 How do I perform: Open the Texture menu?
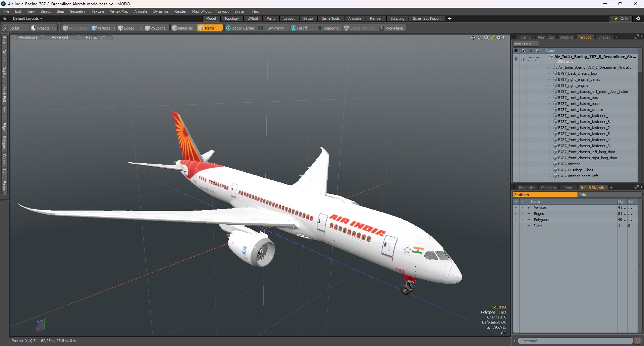[x=98, y=11]
